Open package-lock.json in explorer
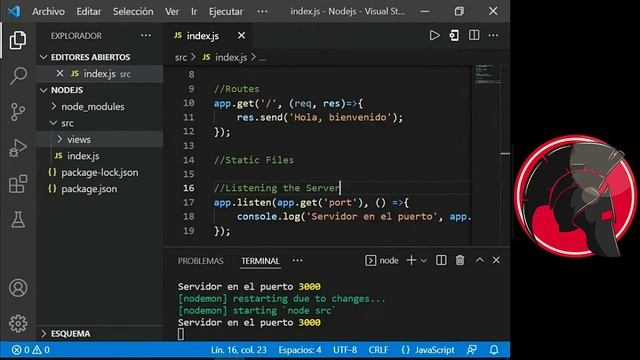This screenshot has width=640, height=360. point(100,172)
